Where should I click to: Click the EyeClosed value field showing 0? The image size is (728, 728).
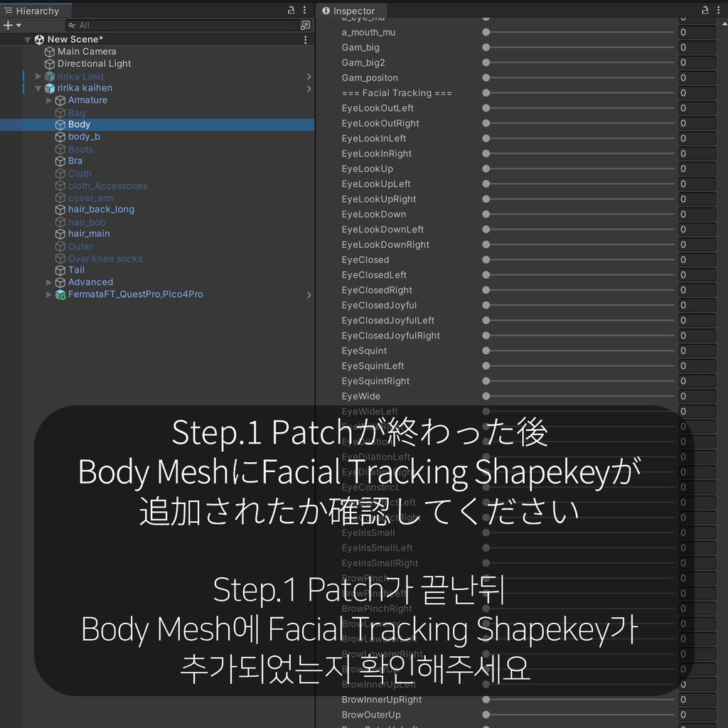coord(696,259)
